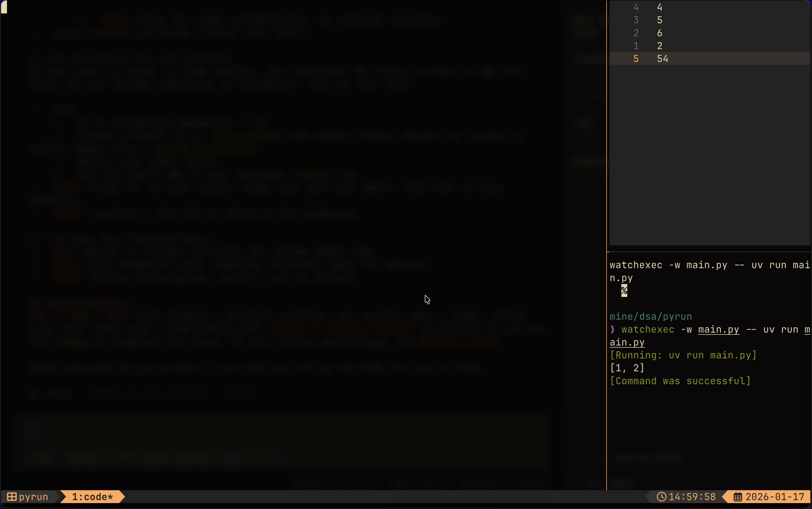The width and height of the screenshot is (812, 509).
Task: Click the Running: uv run main.py message
Action: click(x=683, y=355)
